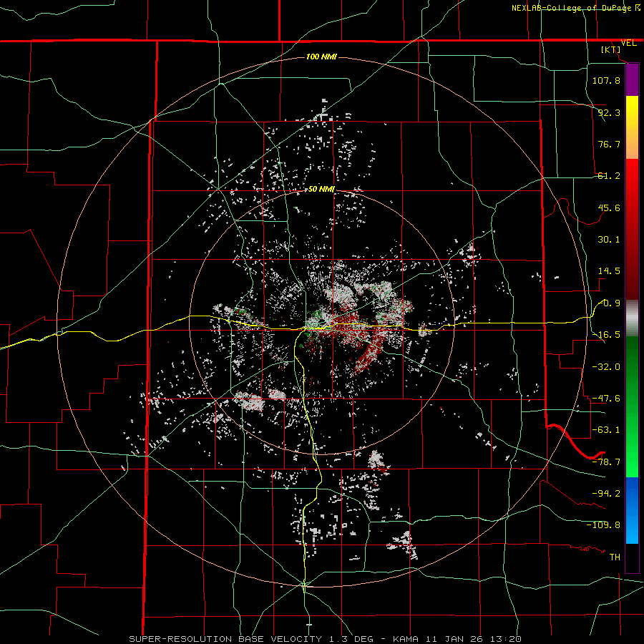Click the blue segment of the velocity color bar
Image resolution: width=644 pixels, height=644 pixels.
tap(632, 510)
